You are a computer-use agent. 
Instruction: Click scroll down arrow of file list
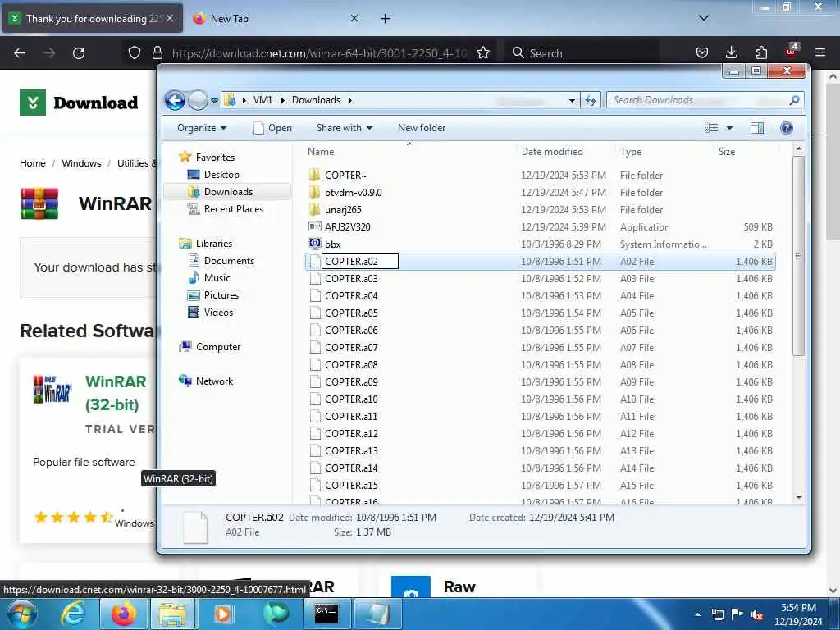(x=799, y=498)
